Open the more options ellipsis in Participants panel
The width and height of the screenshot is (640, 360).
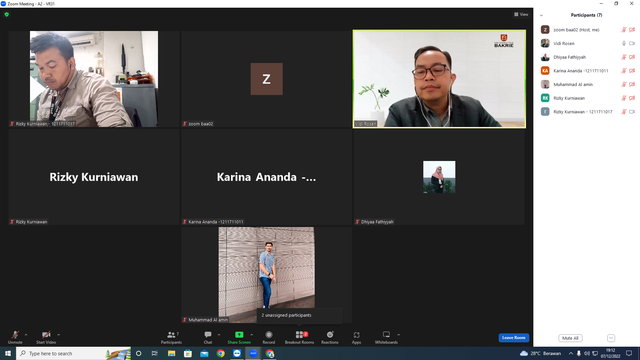(x=611, y=338)
